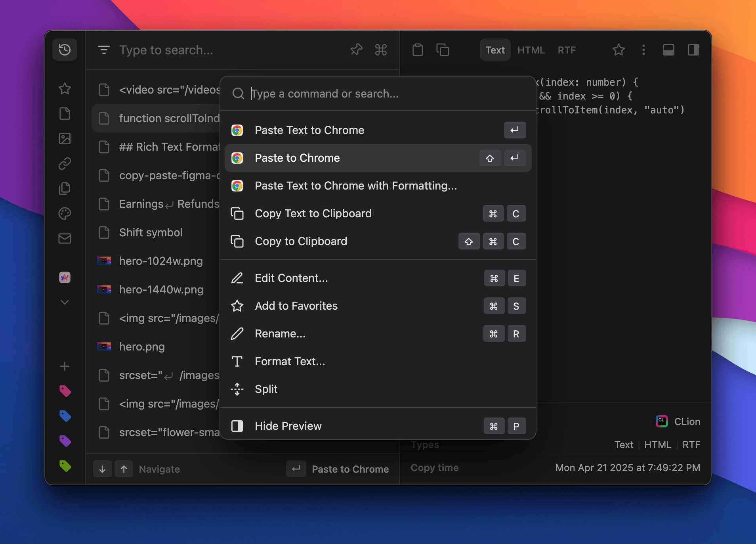
Task: Select Copy Text to Clipboard command
Action: [x=313, y=213]
